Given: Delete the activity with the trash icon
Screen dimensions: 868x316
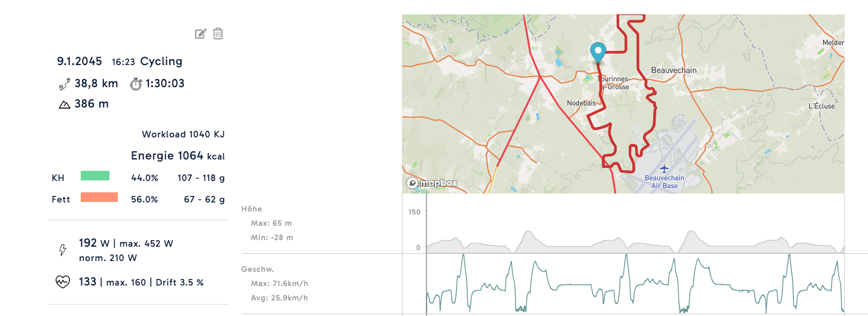Looking at the screenshot, I should click(x=218, y=34).
